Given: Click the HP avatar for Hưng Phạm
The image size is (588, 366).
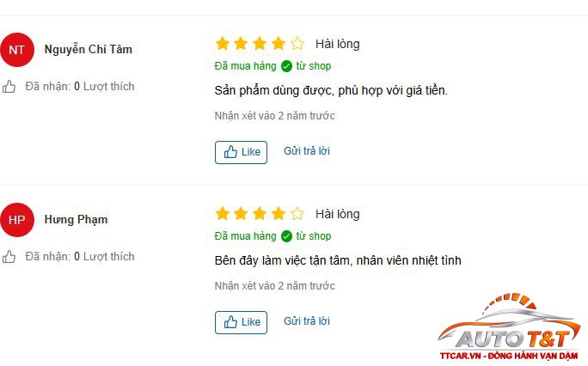Looking at the screenshot, I should click(x=17, y=220).
